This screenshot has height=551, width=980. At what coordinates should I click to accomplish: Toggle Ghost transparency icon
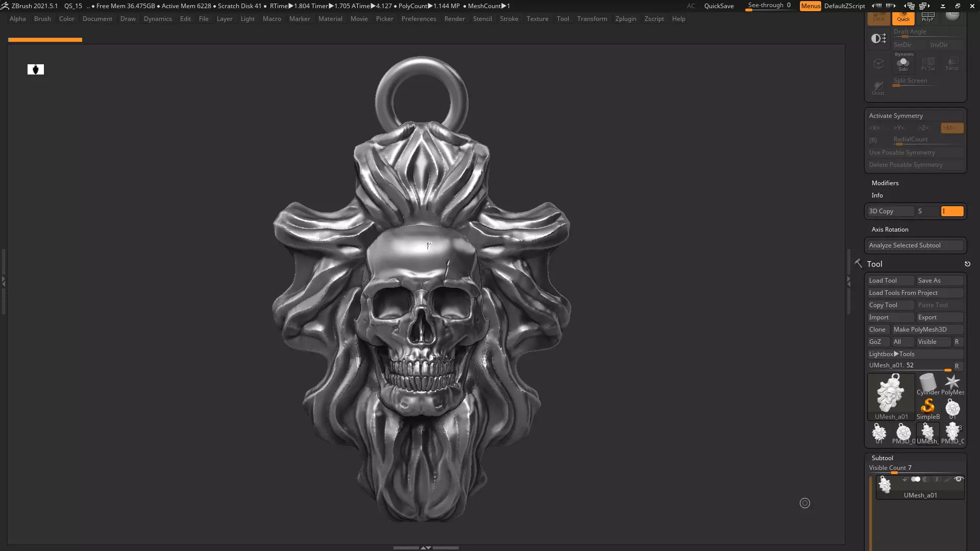click(x=878, y=88)
